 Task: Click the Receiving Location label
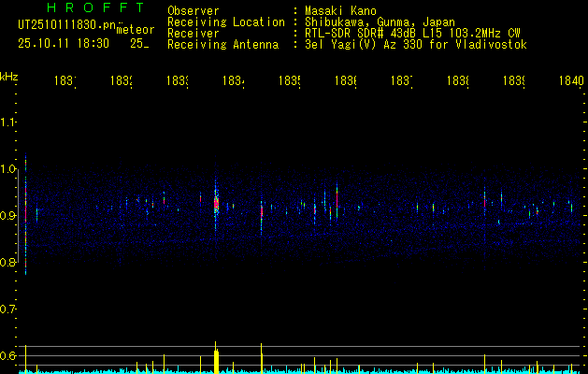[x=226, y=22]
